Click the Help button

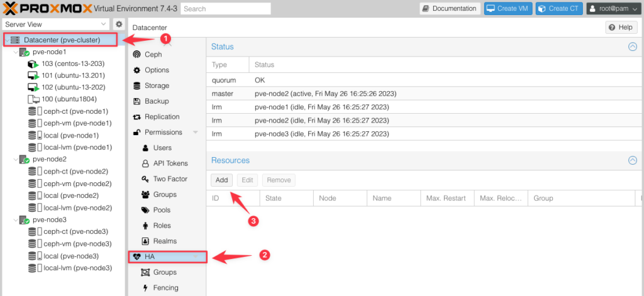[621, 27]
